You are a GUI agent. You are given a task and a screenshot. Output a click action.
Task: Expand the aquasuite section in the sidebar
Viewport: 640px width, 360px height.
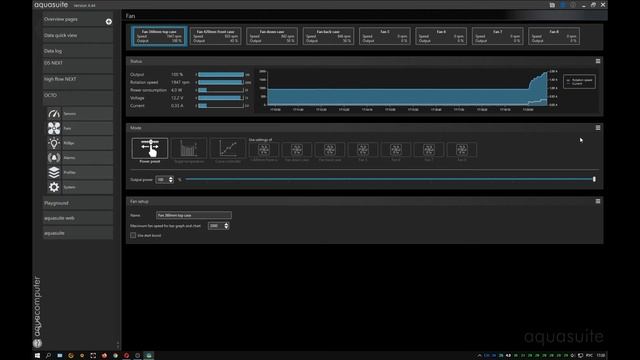click(78, 233)
